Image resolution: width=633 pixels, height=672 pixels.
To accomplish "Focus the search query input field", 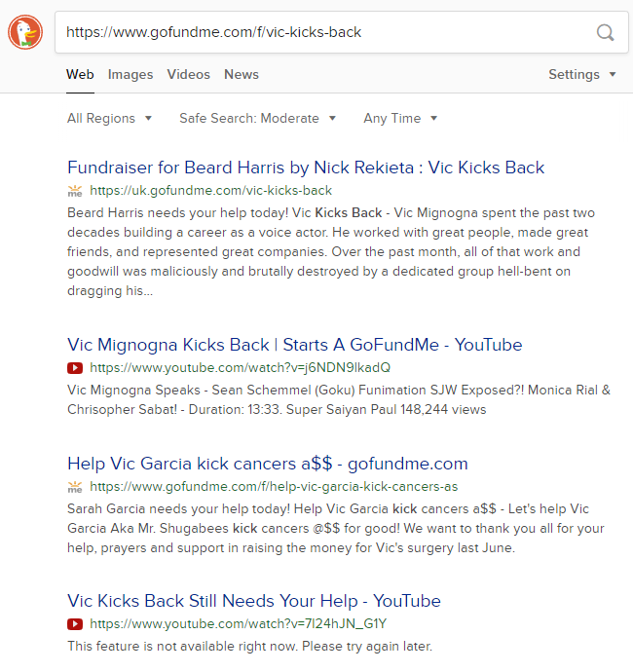I will (342, 32).
